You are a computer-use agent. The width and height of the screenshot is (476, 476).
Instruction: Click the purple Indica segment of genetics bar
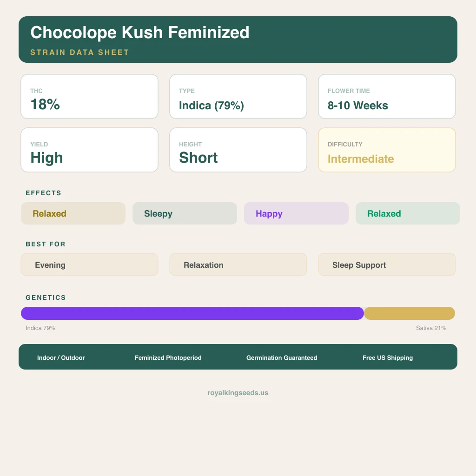coord(192,313)
